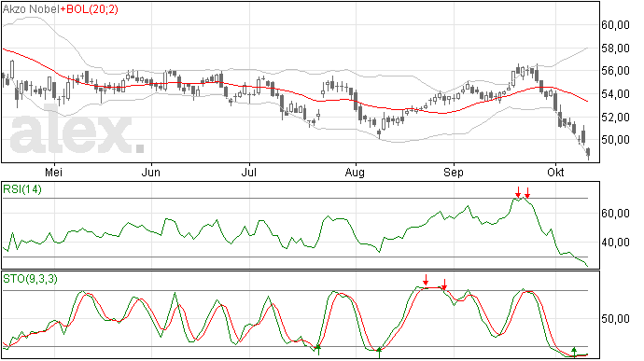The height and width of the screenshot is (361, 644).
Task: Click the 54,00 price axis value
Action: tap(615, 94)
